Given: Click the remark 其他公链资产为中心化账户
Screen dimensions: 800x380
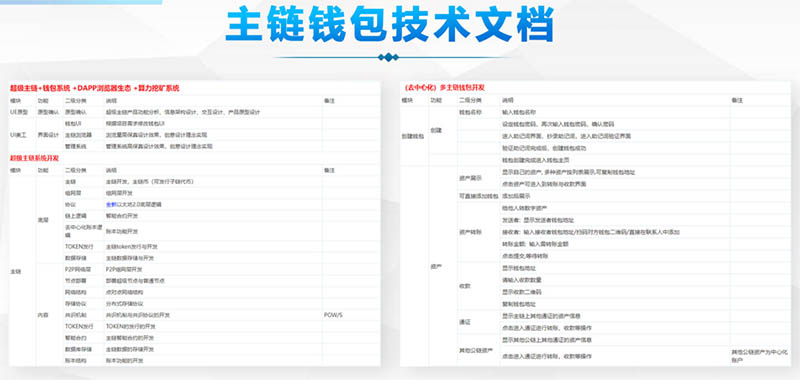Looking at the screenshot, I should click(760, 356).
